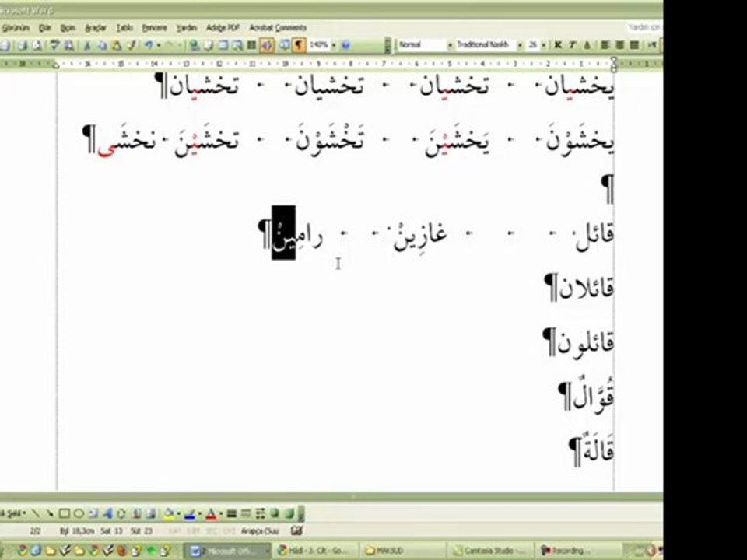Screen dimensions: 747x560
Task: Expand the Undo history dropdown arrow
Action: tap(158, 45)
